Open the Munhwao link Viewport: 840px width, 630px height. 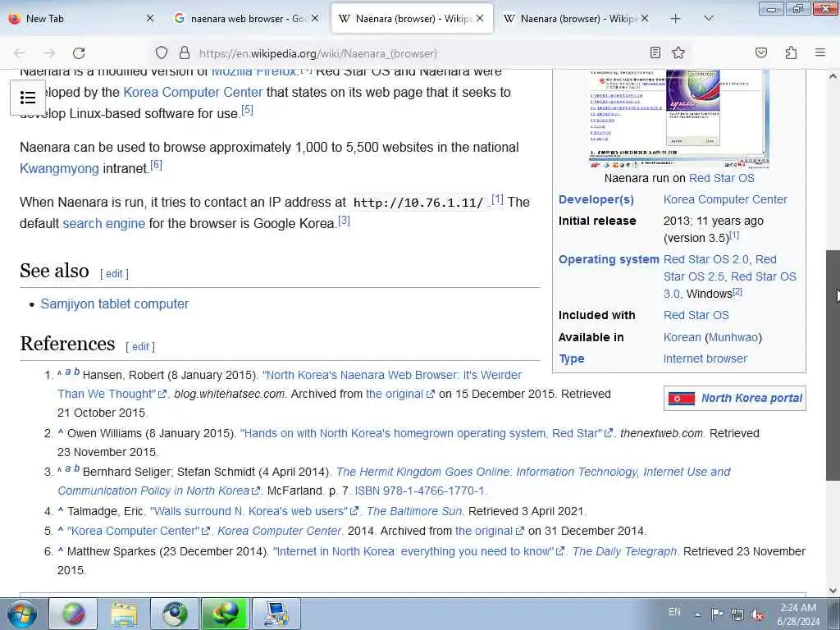(733, 337)
